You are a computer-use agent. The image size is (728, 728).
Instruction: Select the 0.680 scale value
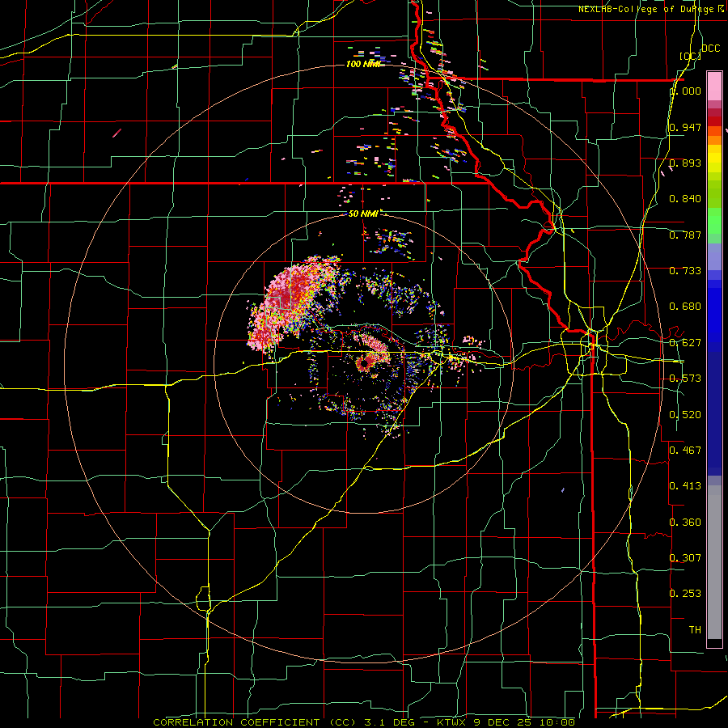[685, 307]
